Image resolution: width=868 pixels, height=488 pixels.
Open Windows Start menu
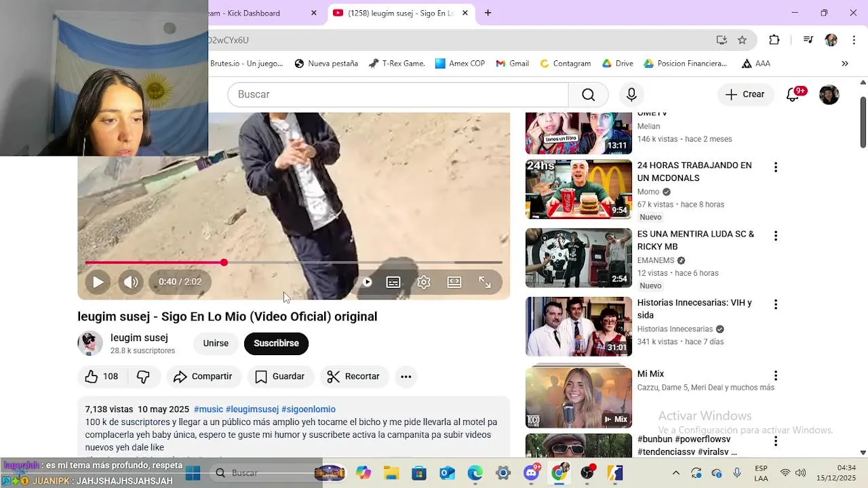[x=193, y=473]
